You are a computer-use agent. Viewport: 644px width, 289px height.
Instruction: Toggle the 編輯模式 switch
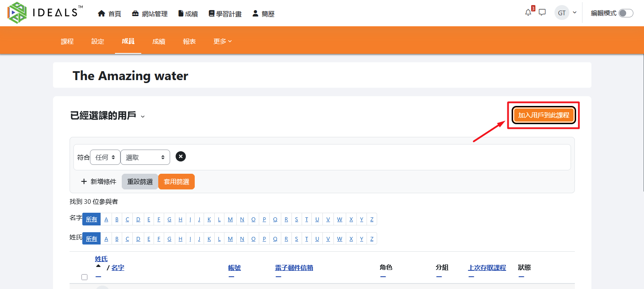coord(625,13)
